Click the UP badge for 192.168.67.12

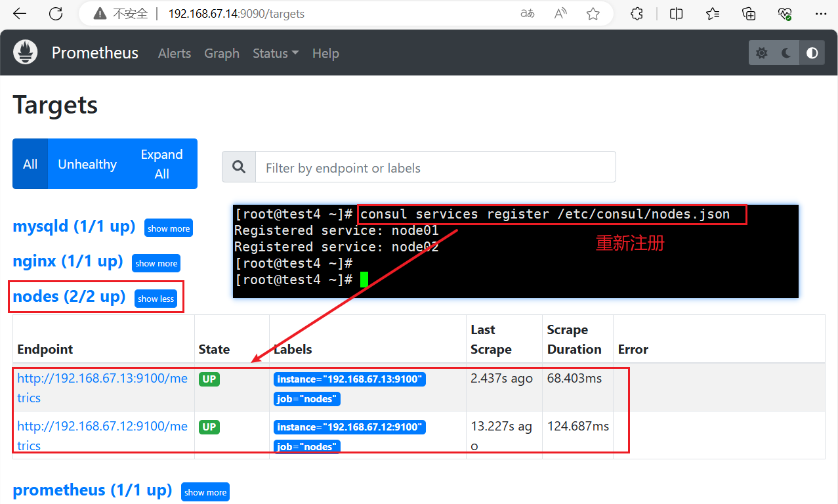(x=209, y=427)
